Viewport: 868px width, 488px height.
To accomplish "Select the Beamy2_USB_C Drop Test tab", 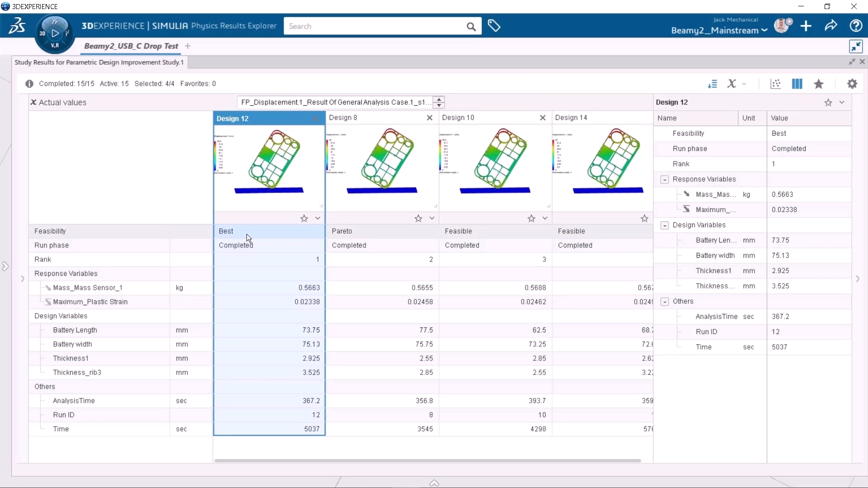I will 131,46.
